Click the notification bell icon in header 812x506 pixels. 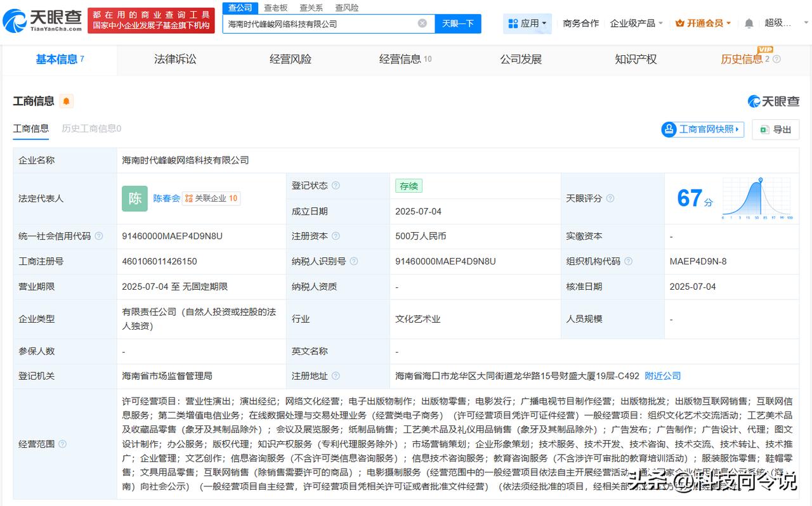(x=749, y=23)
